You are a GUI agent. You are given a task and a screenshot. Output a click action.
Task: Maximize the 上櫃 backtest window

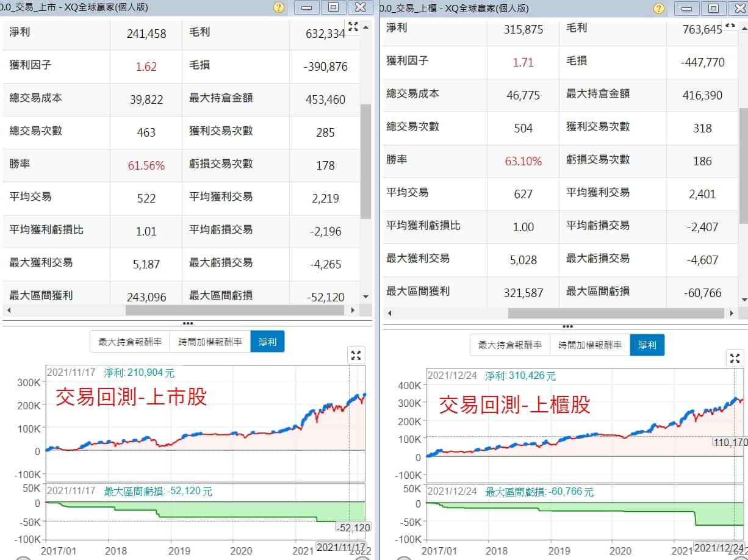pyautogui.click(x=713, y=9)
